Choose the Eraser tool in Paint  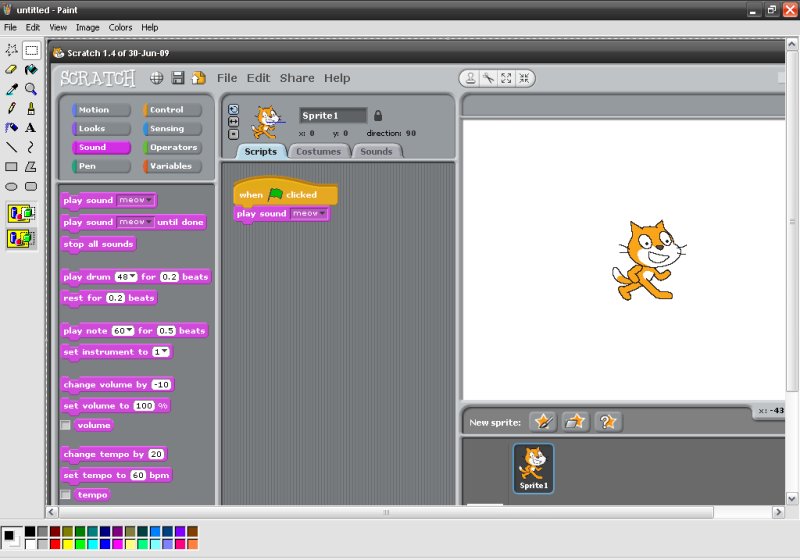tap(11, 69)
